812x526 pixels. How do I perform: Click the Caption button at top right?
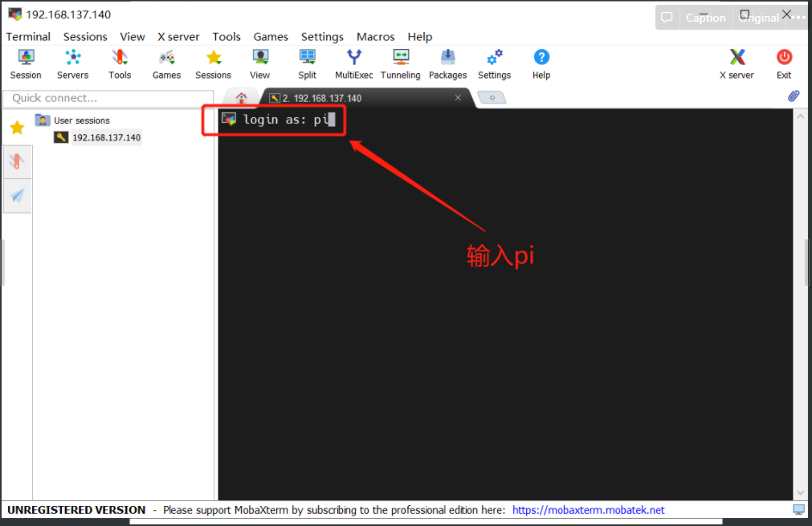tap(706, 18)
